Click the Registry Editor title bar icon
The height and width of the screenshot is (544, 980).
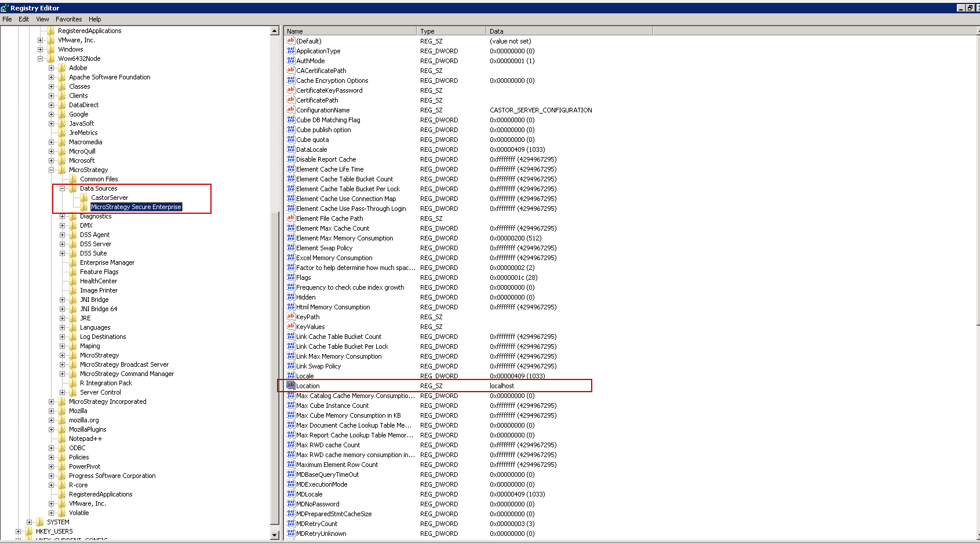(5, 8)
